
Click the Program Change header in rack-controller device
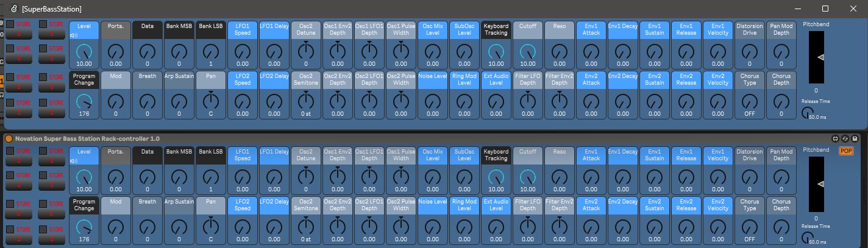(84, 205)
